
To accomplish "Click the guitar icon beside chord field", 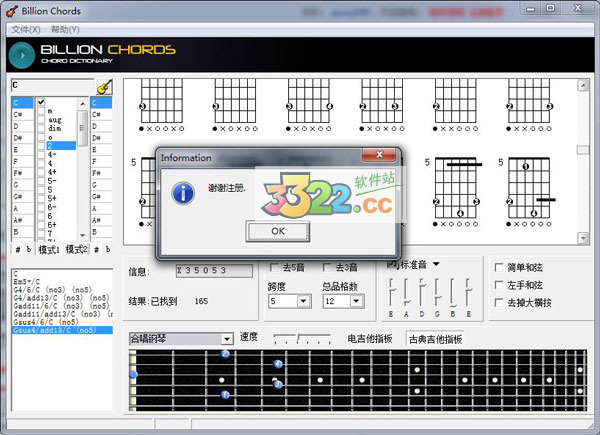I will [x=103, y=87].
